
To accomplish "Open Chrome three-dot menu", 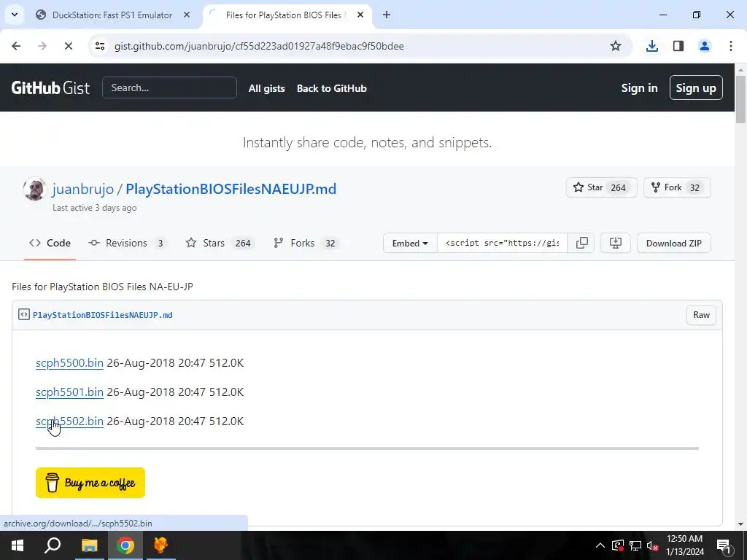I will tap(731, 46).
